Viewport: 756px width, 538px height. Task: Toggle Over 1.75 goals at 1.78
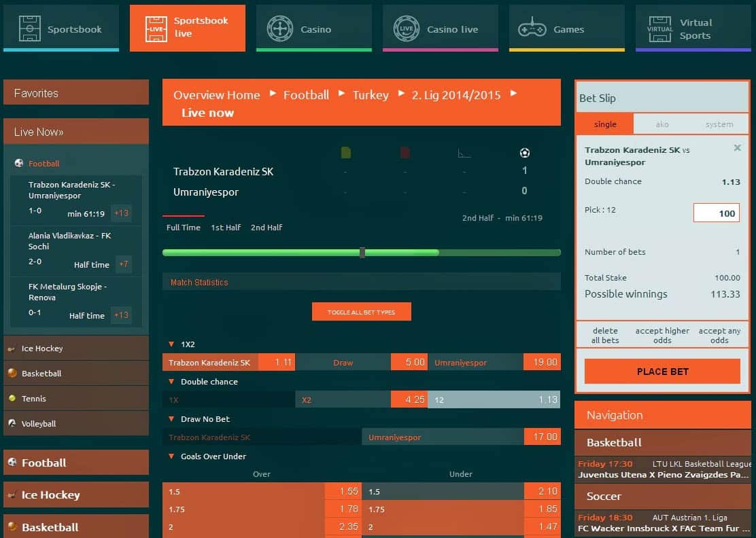[x=262, y=509]
